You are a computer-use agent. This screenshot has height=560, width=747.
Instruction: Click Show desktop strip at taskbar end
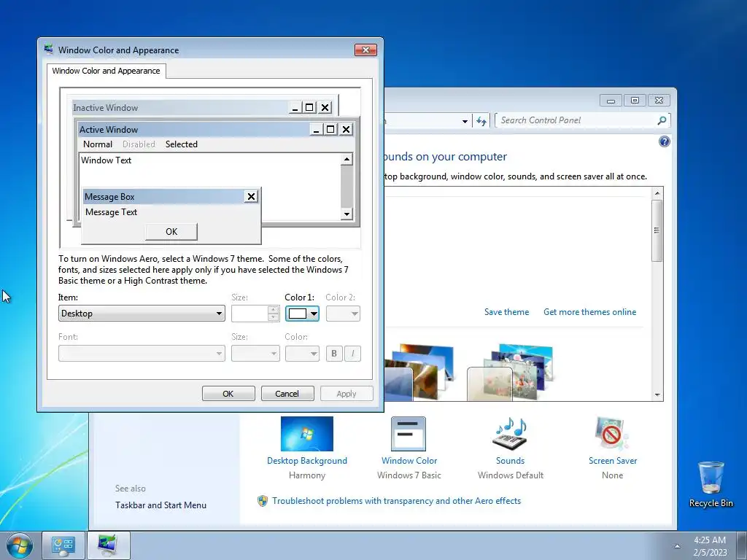(742, 545)
